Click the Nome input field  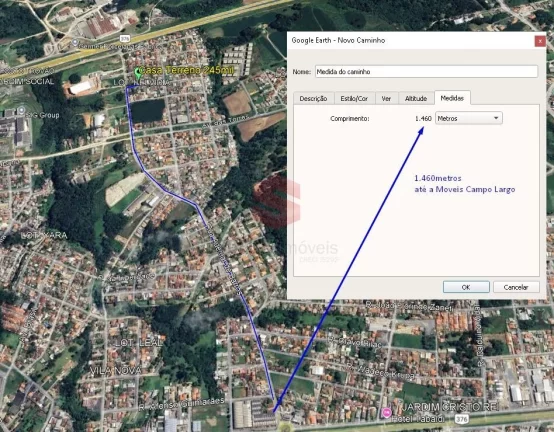pyautogui.click(x=426, y=72)
